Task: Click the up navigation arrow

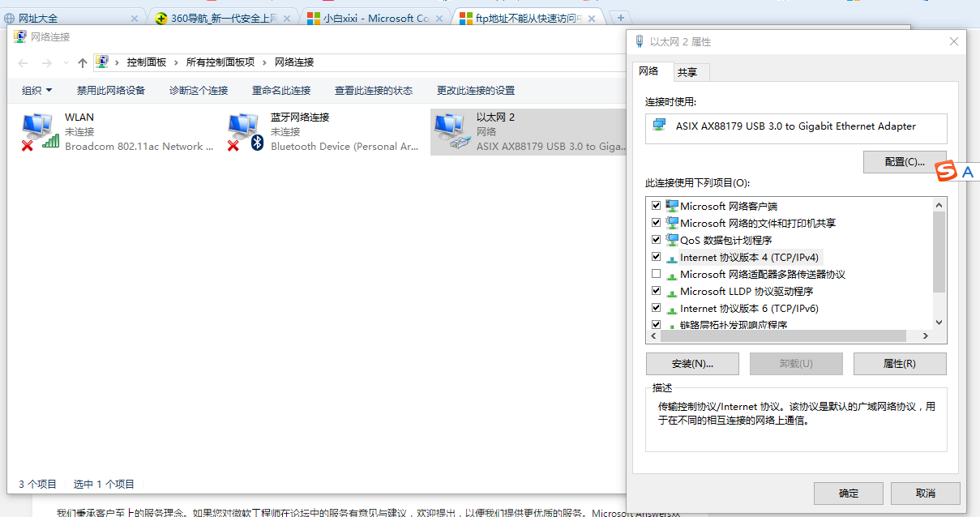Action: (82, 62)
